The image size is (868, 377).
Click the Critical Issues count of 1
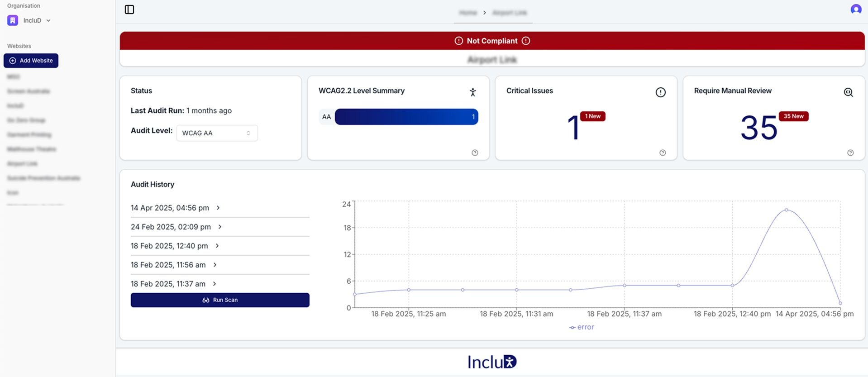(x=573, y=128)
